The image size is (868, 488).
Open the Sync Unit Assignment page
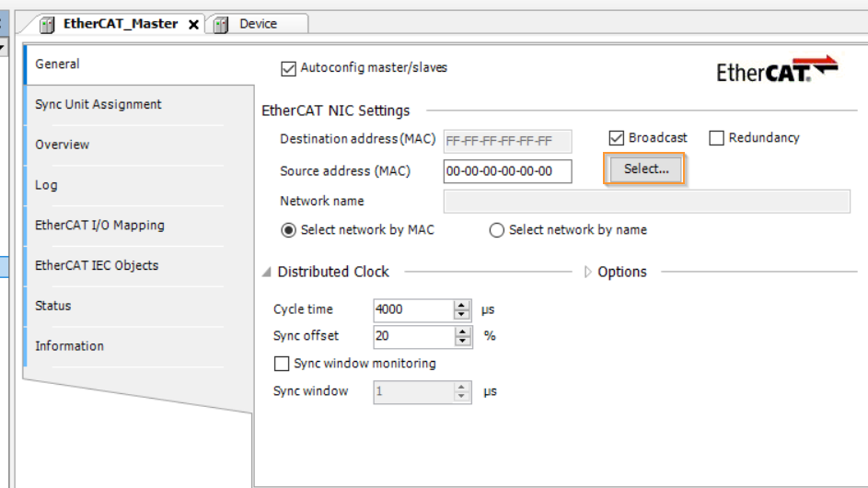point(98,104)
